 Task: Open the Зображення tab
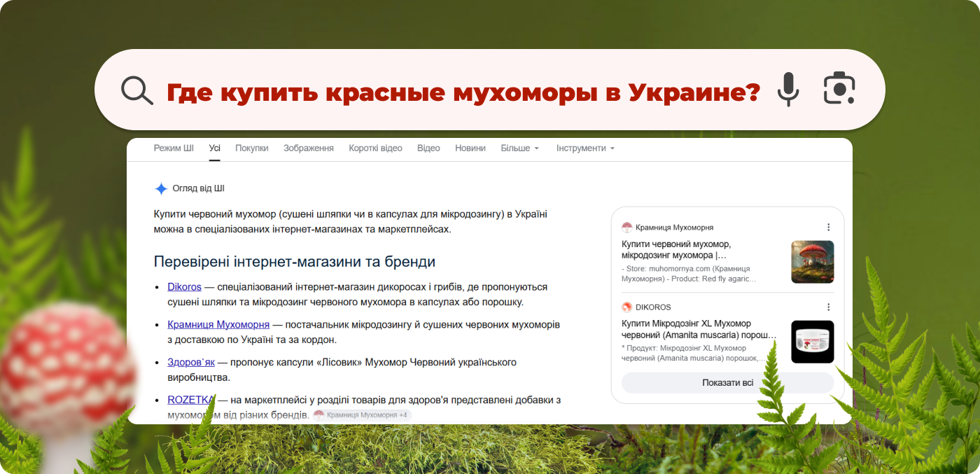309,148
